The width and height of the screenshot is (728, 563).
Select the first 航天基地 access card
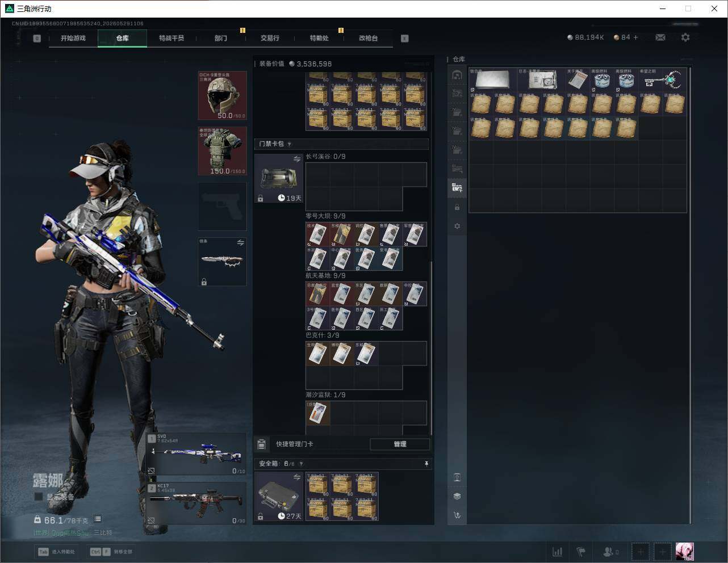click(x=317, y=294)
